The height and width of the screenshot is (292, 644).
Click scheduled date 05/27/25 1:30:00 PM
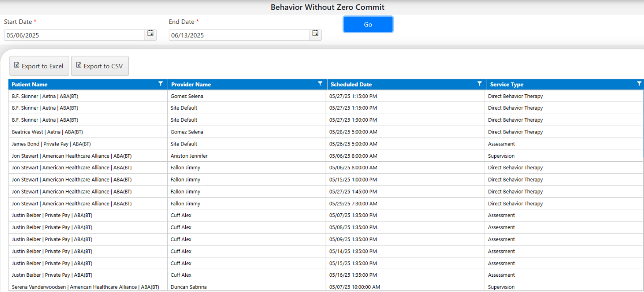tap(353, 120)
